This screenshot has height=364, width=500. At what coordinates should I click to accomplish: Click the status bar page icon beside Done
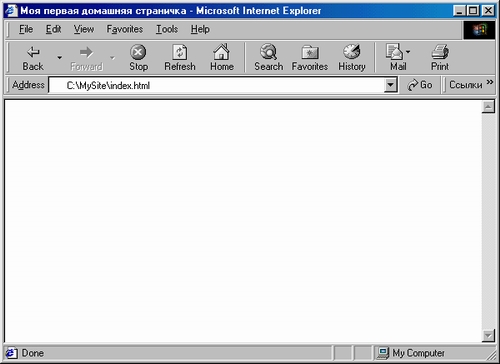tap(11, 353)
